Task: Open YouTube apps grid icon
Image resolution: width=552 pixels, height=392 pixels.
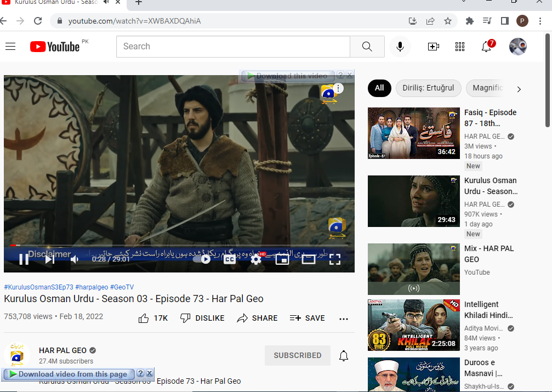Action: point(460,47)
